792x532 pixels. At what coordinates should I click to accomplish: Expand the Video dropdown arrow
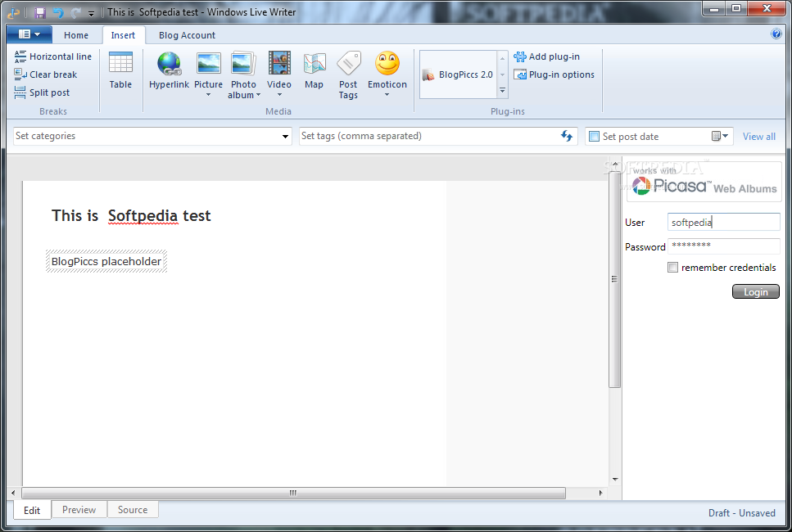click(x=279, y=95)
